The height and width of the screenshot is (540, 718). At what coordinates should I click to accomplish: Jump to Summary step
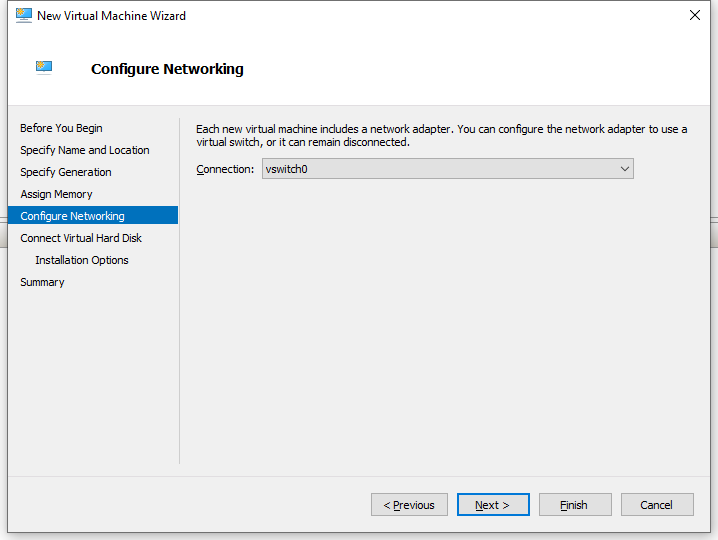42,282
